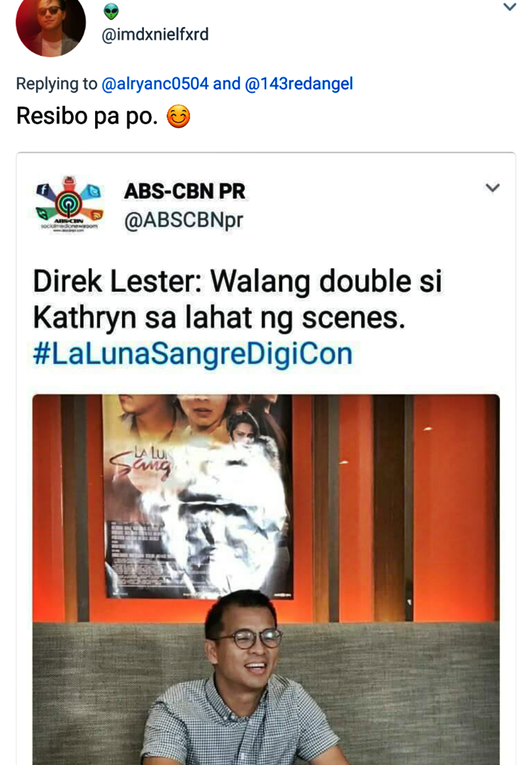Click the 'and' between the reply mentions

click(227, 84)
